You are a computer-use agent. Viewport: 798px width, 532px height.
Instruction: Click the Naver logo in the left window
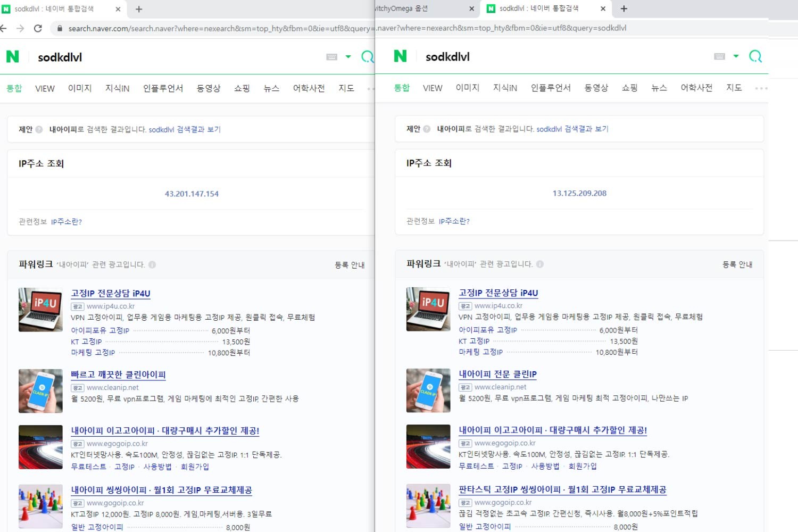tap(13, 56)
